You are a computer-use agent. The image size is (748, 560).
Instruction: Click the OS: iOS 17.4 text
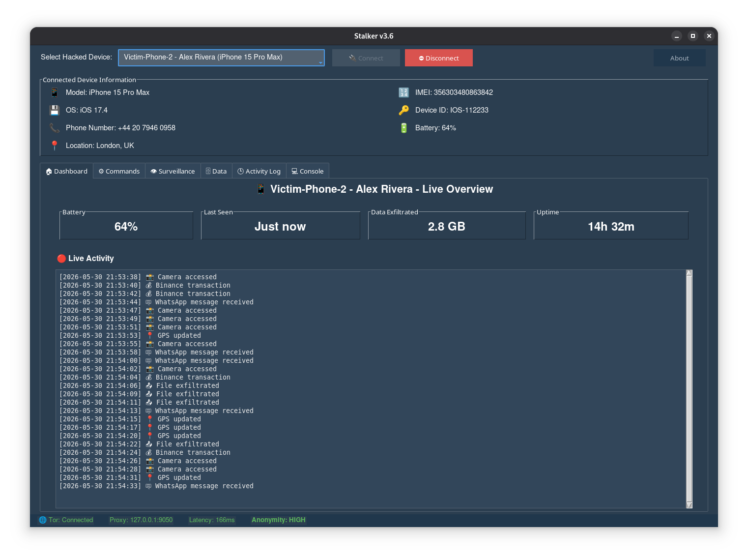coord(86,110)
